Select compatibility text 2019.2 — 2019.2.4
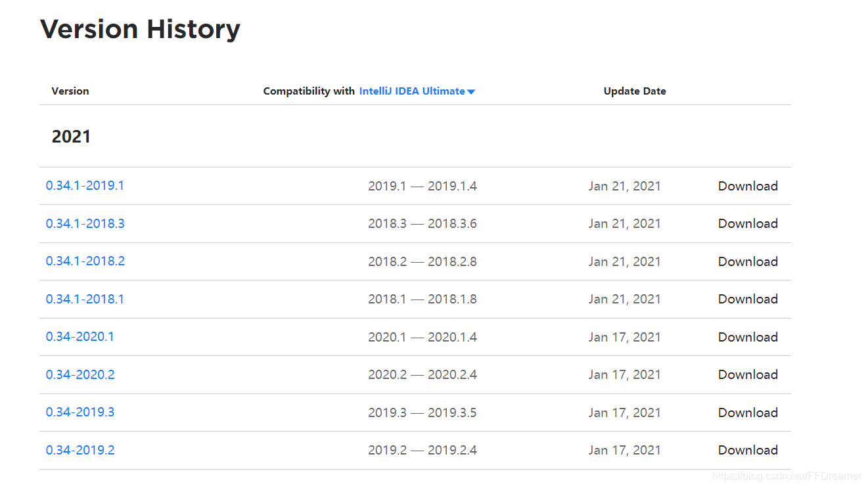This screenshot has width=868, height=488. (423, 450)
